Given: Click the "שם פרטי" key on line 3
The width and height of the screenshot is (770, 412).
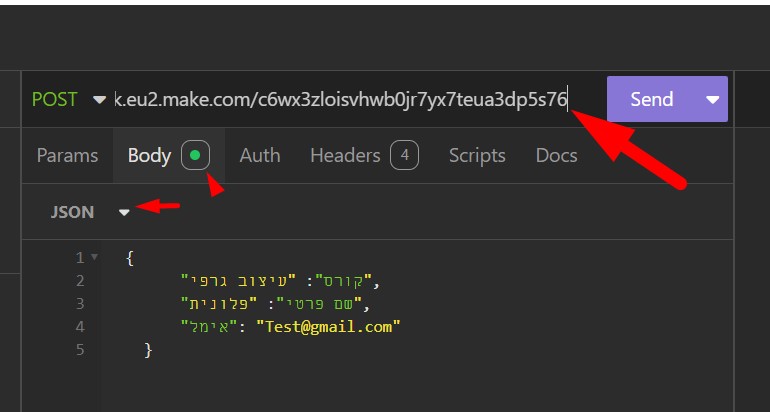Looking at the screenshot, I should click(318, 304).
